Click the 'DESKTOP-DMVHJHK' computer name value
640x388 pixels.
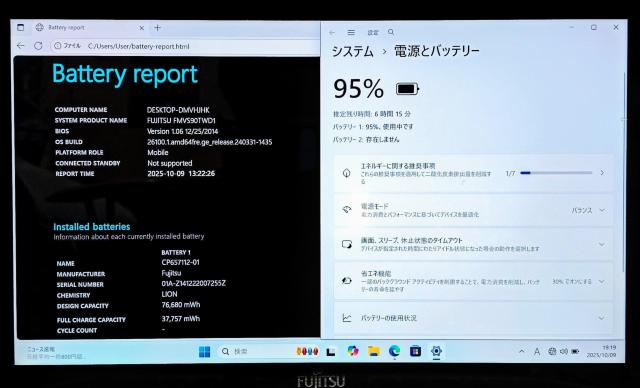coord(178,110)
